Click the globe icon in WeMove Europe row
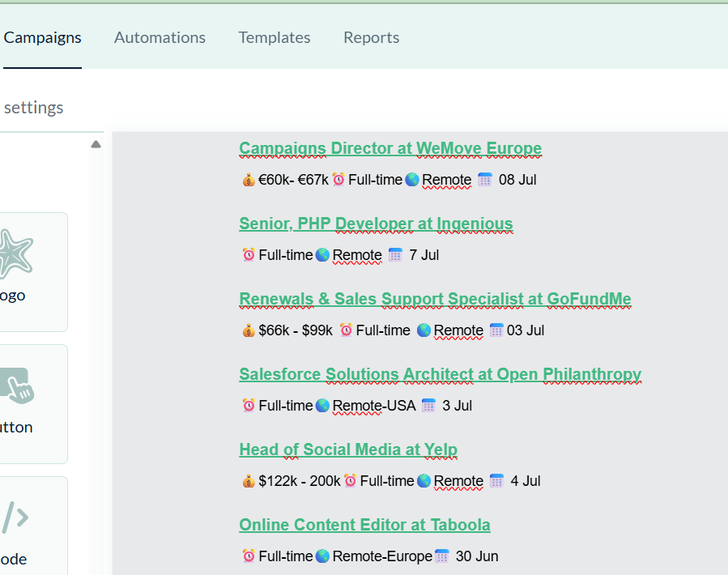728x575 pixels. pyautogui.click(x=412, y=180)
